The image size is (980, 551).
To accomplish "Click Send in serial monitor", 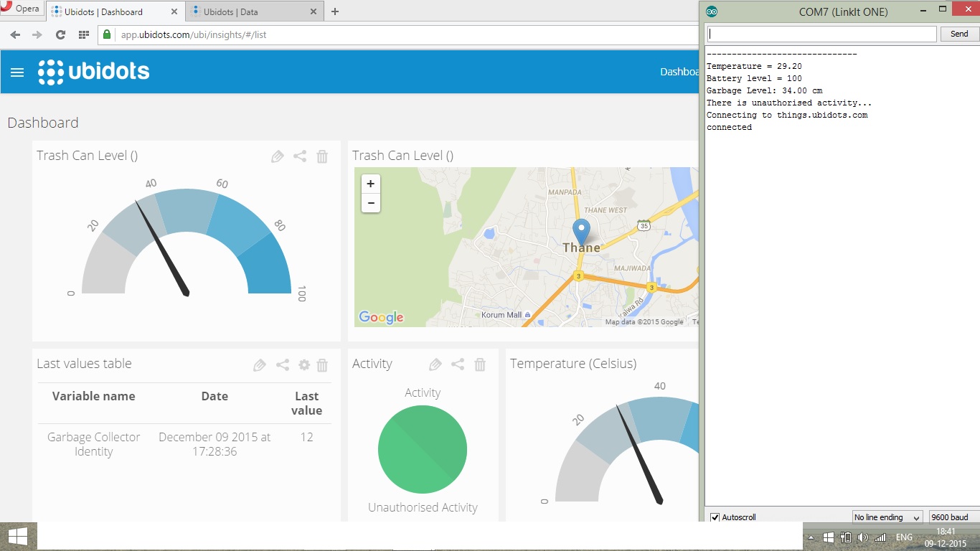I will [959, 34].
